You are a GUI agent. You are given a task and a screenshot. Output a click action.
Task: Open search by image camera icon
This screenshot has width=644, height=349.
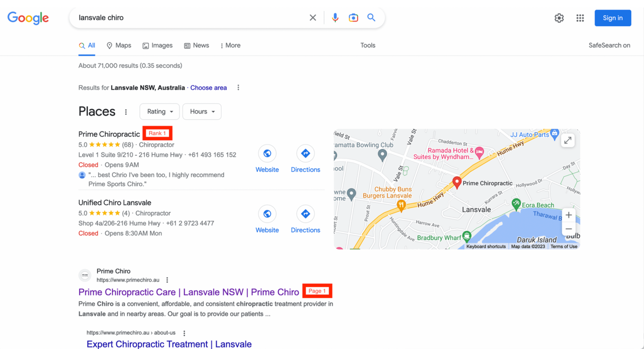tap(353, 17)
